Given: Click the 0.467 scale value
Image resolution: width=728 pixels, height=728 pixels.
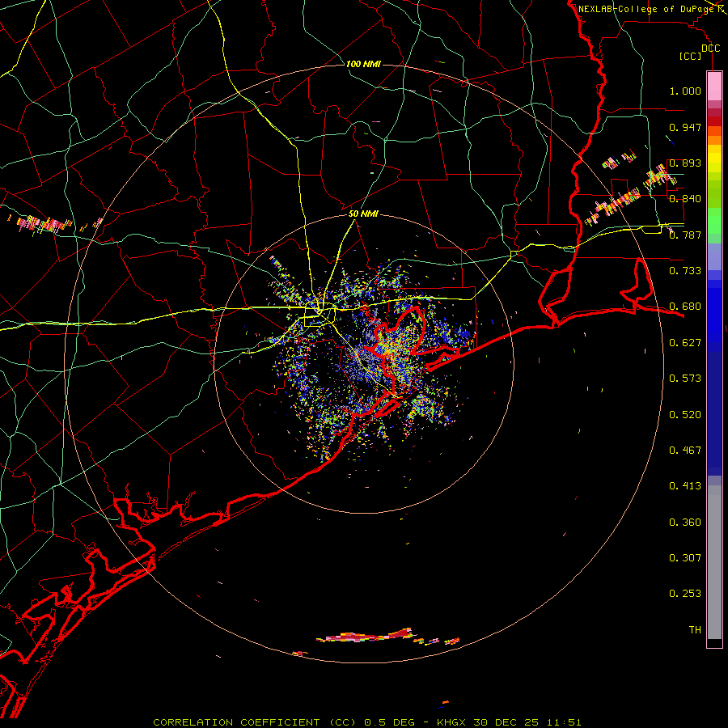Looking at the screenshot, I should pos(685,451).
